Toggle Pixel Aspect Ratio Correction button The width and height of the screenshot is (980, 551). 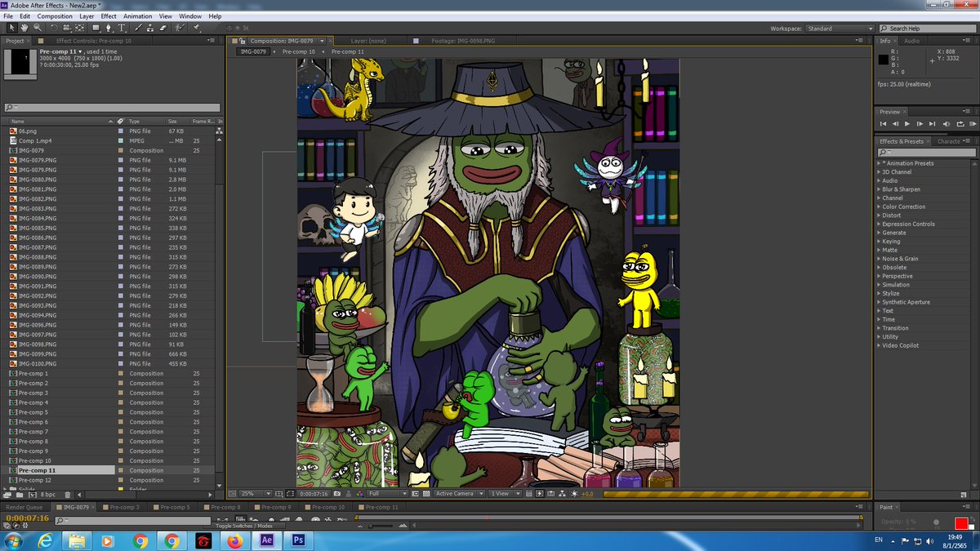click(528, 493)
